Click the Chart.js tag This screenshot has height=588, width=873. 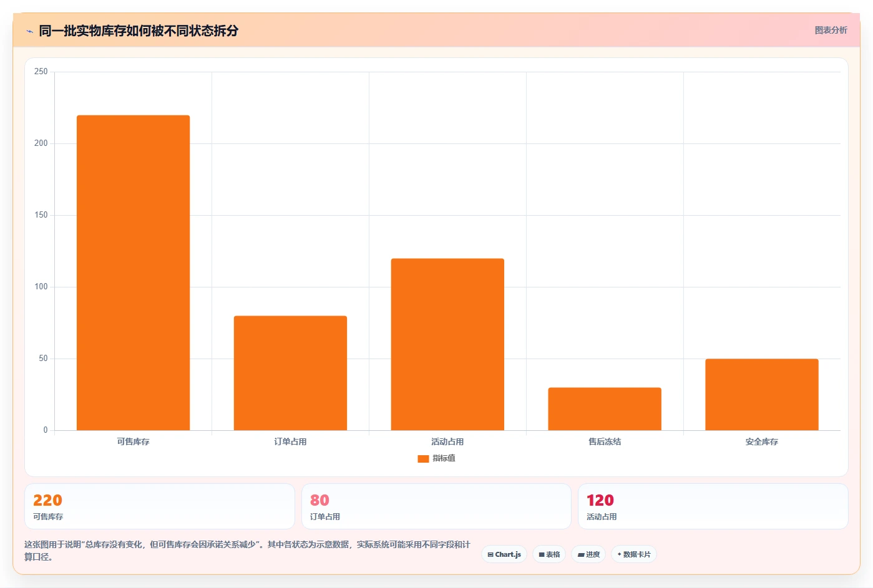(x=504, y=554)
